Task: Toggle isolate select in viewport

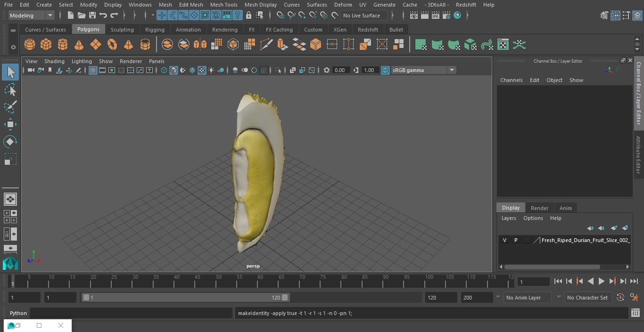Action: [278, 70]
